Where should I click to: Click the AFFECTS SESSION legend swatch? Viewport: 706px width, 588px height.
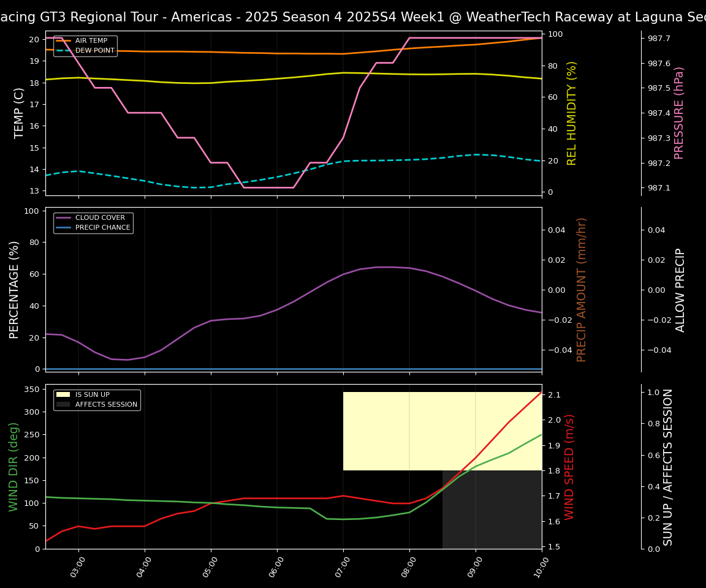63,405
